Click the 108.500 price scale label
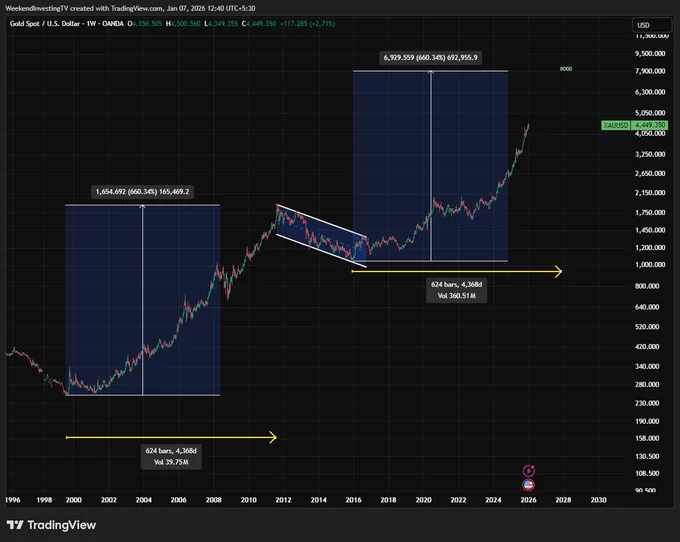The image size is (680, 542). click(x=647, y=473)
